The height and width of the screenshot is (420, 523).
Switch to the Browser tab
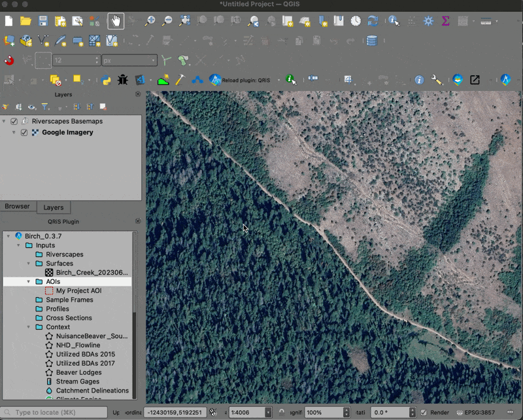coord(18,206)
